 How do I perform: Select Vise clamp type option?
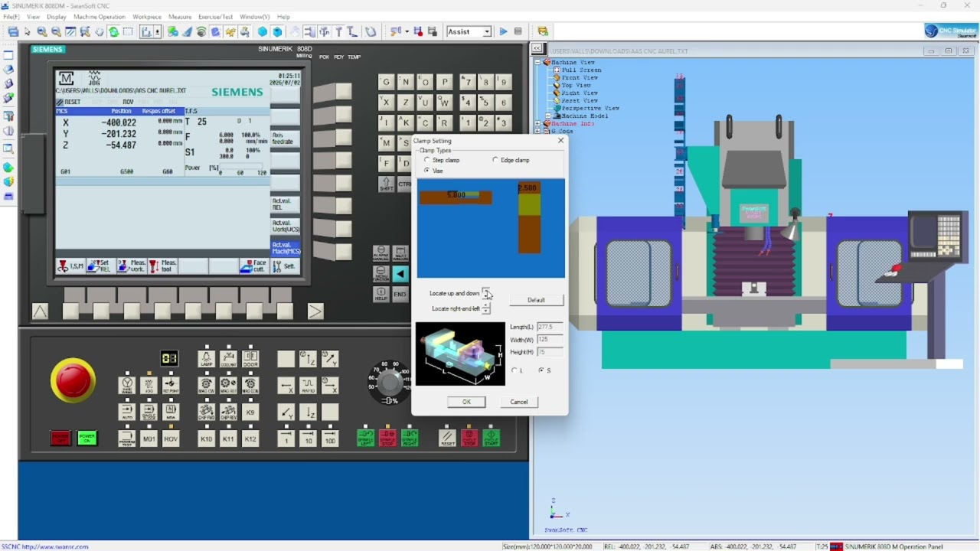(x=426, y=171)
